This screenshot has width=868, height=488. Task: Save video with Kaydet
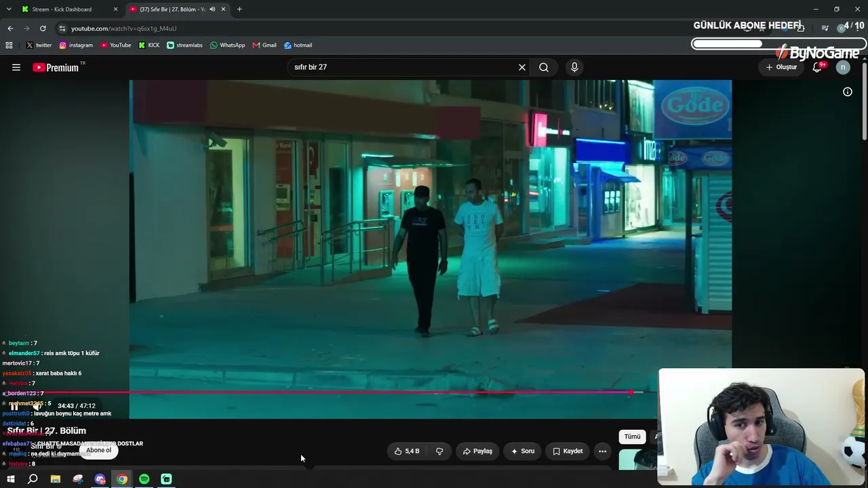point(568,451)
